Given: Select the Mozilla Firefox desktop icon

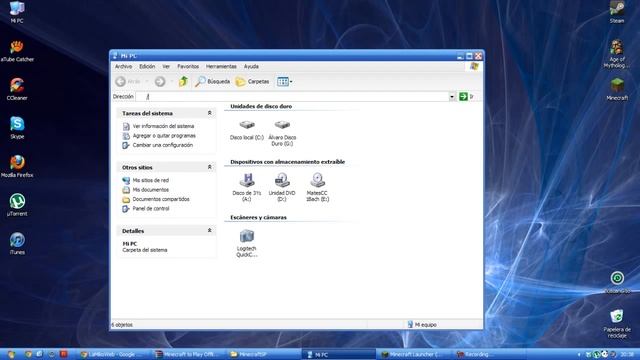Looking at the screenshot, I should (x=17, y=166).
